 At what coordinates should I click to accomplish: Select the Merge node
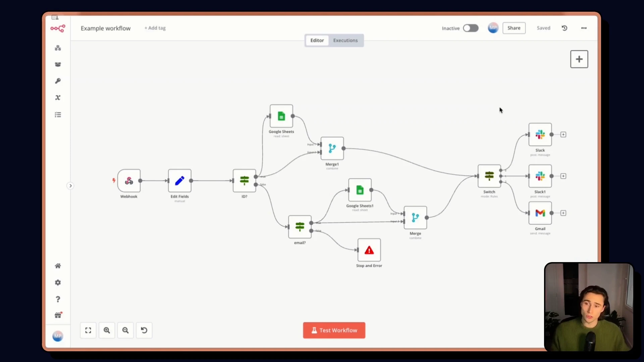pyautogui.click(x=415, y=218)
